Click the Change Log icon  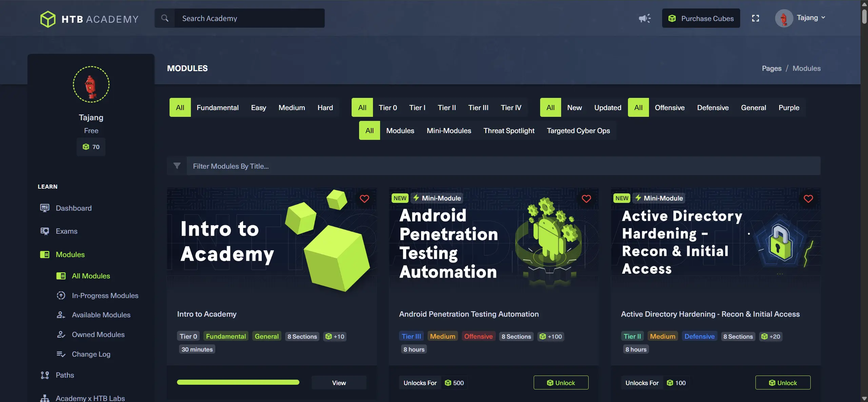point(61,354)
